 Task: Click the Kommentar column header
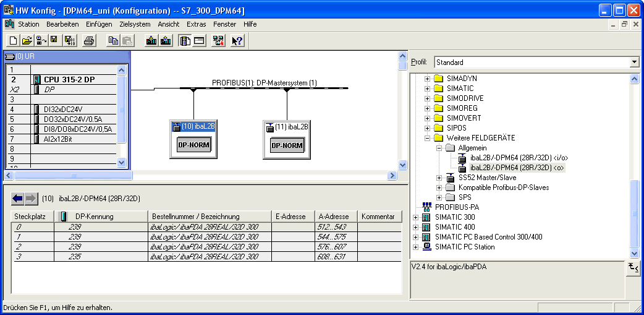pyautogui.click(x=378, y=217)
